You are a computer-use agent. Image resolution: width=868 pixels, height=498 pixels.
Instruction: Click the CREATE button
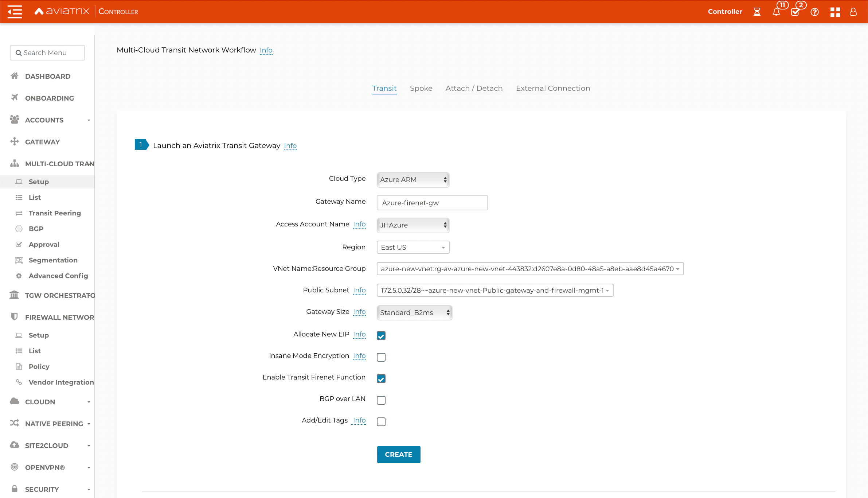(399, 454)
